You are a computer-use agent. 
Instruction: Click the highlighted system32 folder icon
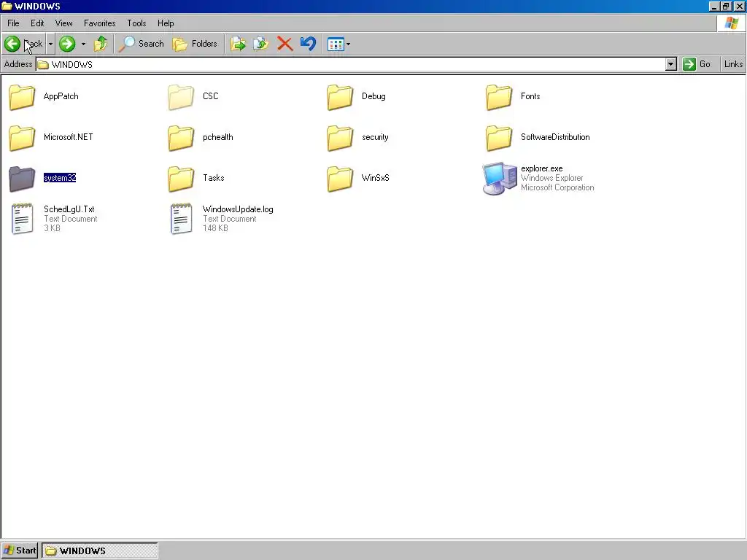22,179
